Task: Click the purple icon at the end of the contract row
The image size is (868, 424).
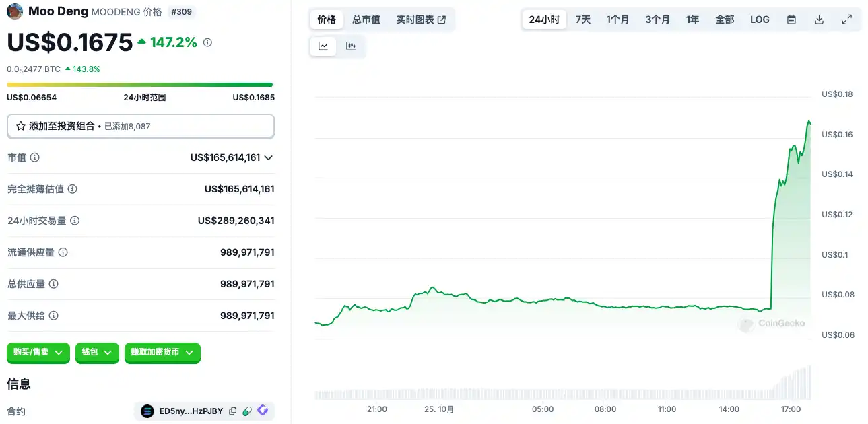Action: (263, 411)
